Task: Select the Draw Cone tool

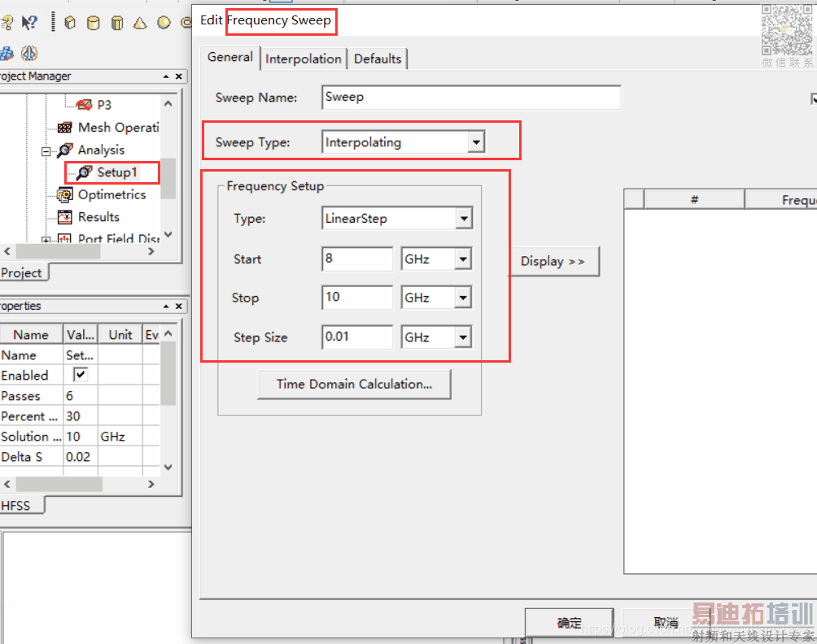Action: (x=140, y=23)
